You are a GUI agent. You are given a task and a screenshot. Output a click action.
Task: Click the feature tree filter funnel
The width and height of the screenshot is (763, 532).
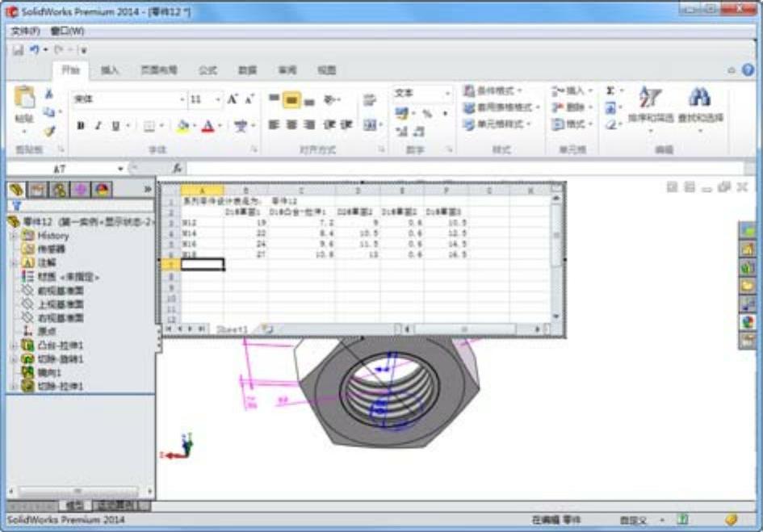[x=16, y=206]
